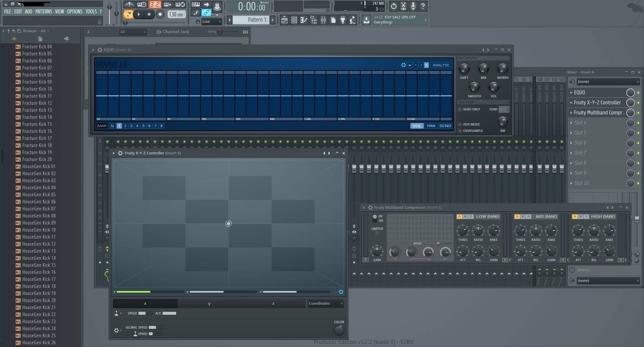
Task: Click the Swing knob in Channel rack
Action: click(220, 32)
